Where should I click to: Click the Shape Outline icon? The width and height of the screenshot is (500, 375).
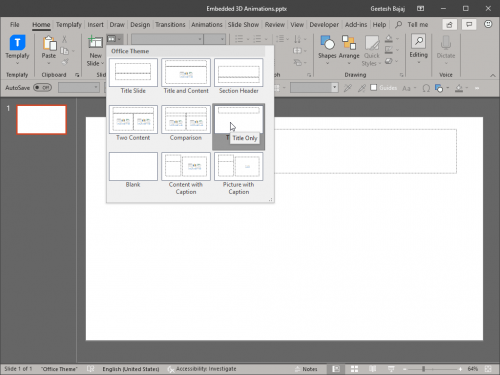point(389,50)
